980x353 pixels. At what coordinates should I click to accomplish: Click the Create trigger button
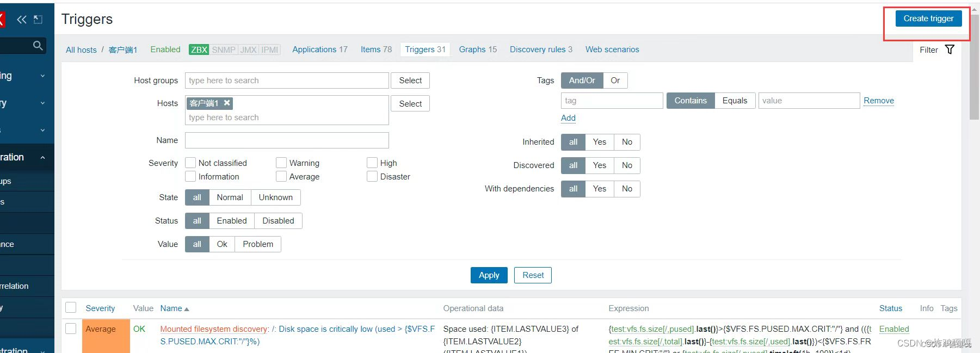[928, 18]
